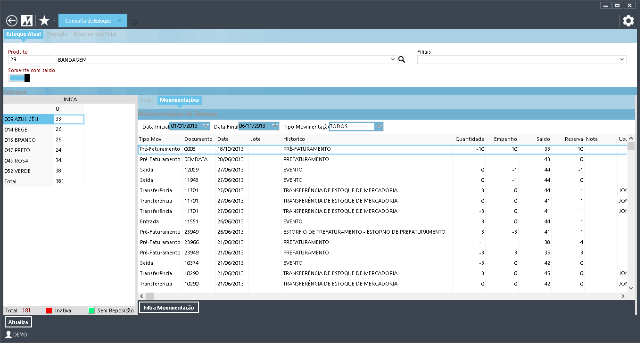This screenshot has width=644, height=343.
Task: Click the Produto code input field
Action: pyautogui.click(x=32, y=60)
